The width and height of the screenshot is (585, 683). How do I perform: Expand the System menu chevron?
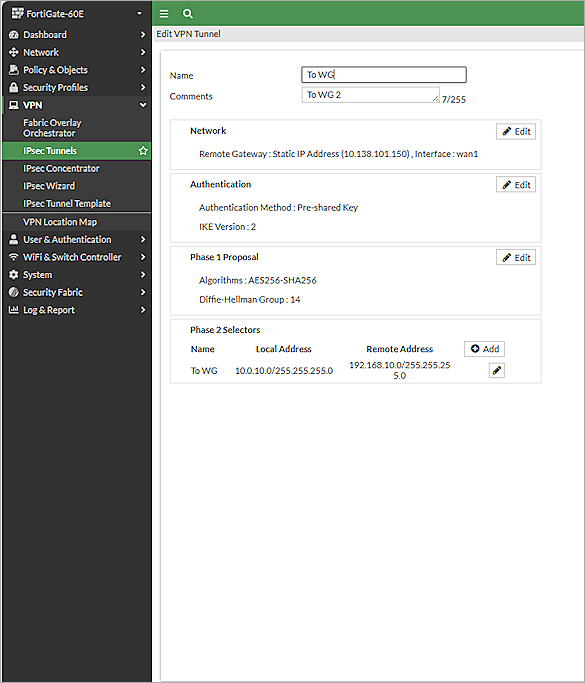point(142,274)
